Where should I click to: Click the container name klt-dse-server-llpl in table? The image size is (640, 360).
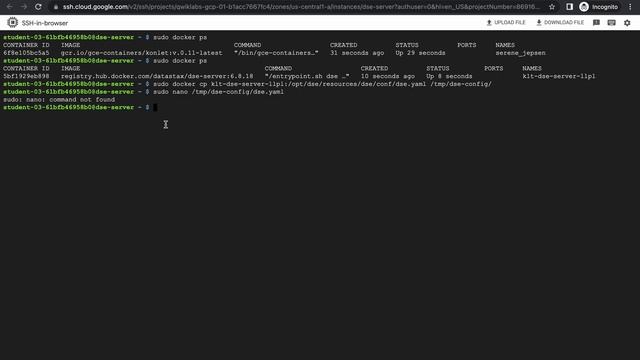point(559,76)
